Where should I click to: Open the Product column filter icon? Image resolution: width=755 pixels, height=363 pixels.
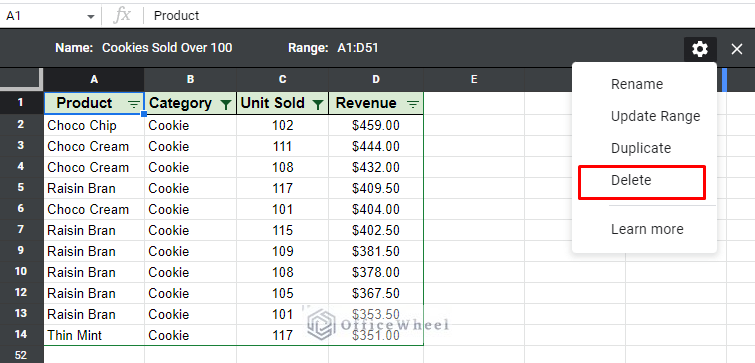tap(133, 104)
